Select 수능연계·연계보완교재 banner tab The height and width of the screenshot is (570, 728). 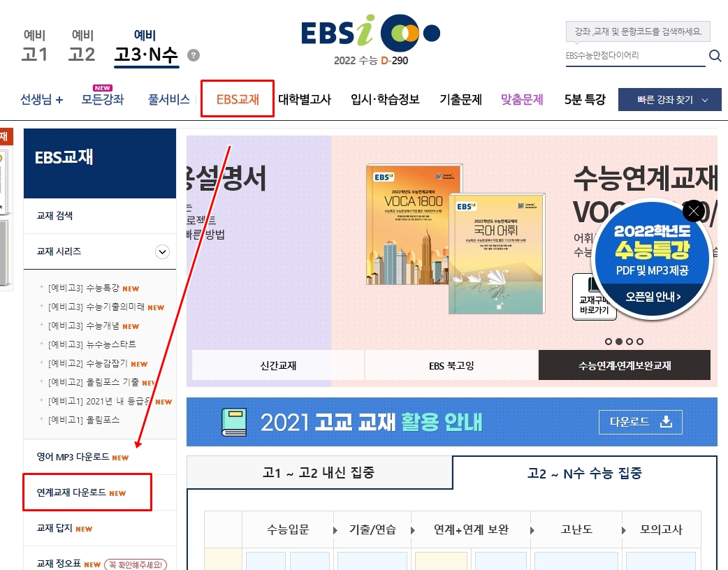click(x=625, y=365)
